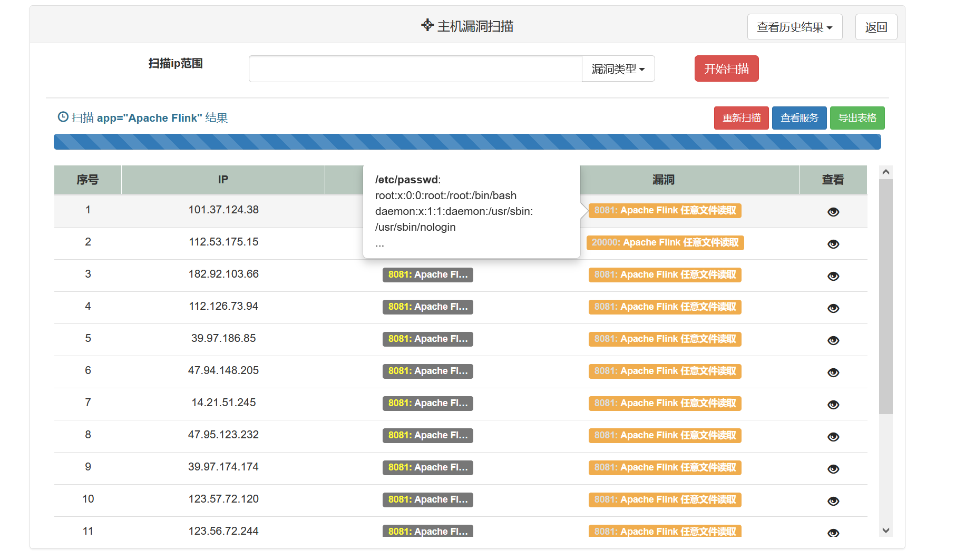Click gray service tag in row 39.97.186.85
The image size is (965, 560).
(x=427, y=339)
